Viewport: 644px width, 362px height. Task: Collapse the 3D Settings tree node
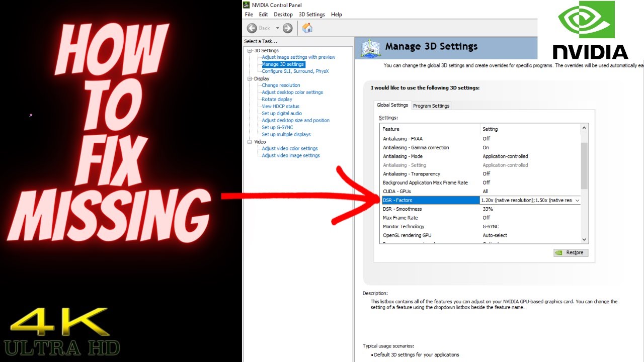[249, 51]
